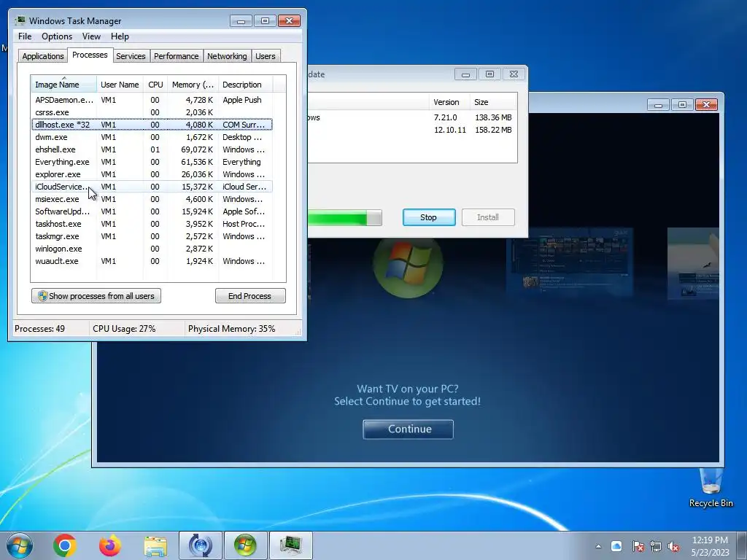Click Physical Memory: 35% status entry
Image resolution: width=747 pixels, height=560 pixels.
[x=231, y=329]
